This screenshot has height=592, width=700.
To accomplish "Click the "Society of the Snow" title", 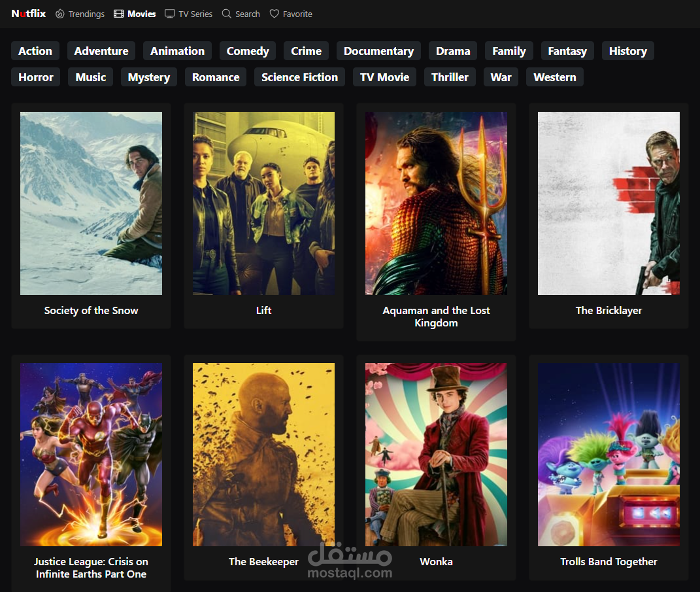I will (x=91, y=311).
